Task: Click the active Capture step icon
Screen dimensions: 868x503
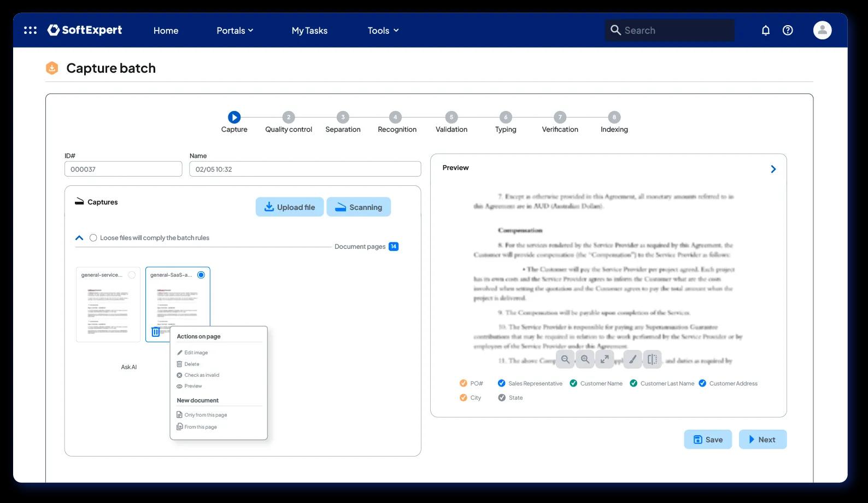Action: 234,117
